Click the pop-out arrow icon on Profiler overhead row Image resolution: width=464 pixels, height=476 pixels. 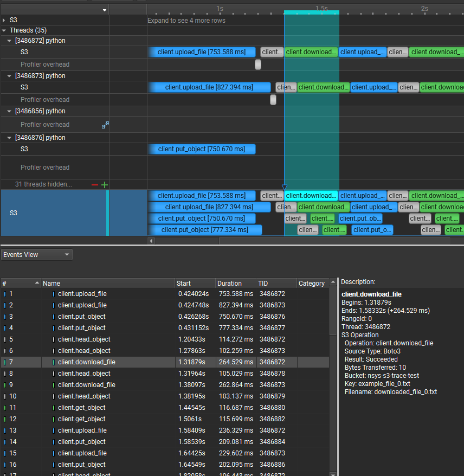(105, 125)
